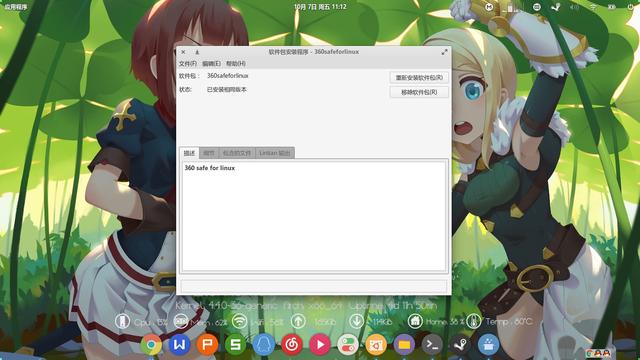Click the '360 safe for linux' description text
The image size is (640, 360).
210,168
